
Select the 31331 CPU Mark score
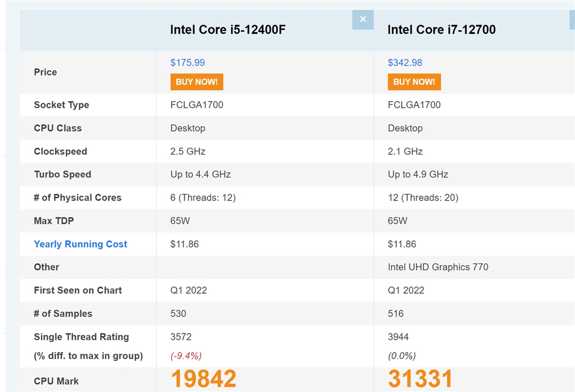click(x=420, y=379)
